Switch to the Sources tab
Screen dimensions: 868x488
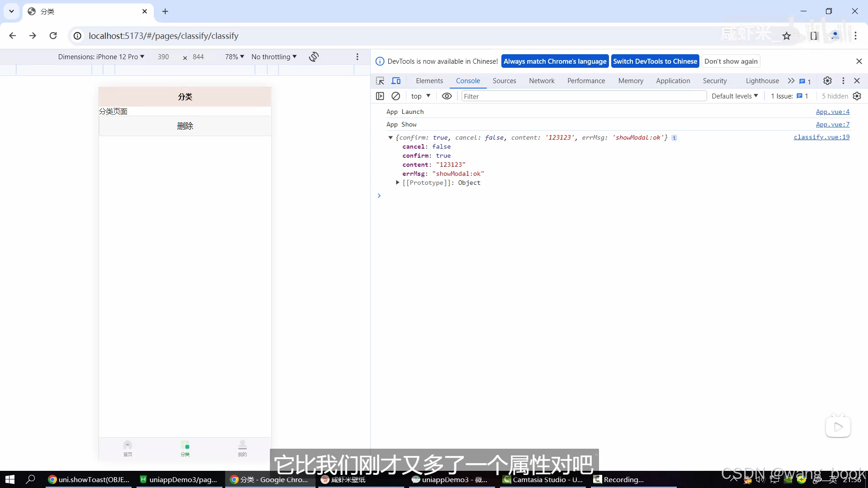[x=504, y=80]
